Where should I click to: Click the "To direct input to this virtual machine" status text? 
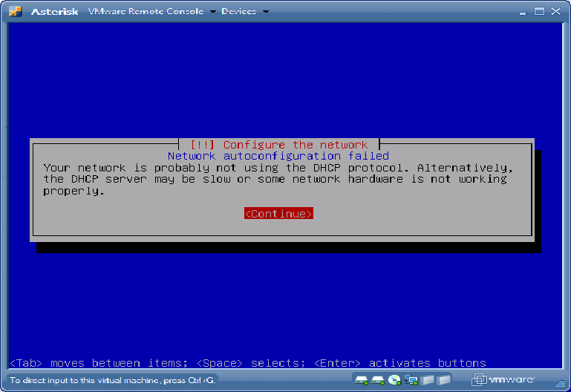113,380
